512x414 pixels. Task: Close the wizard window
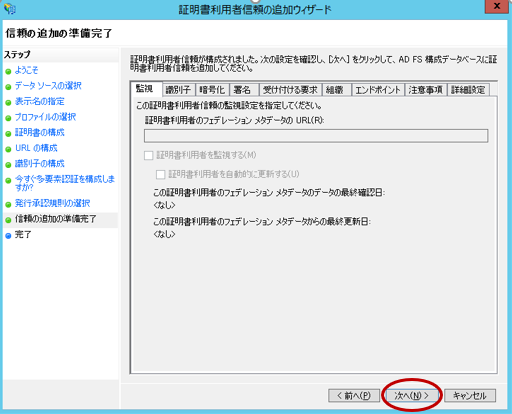point(497,6)
